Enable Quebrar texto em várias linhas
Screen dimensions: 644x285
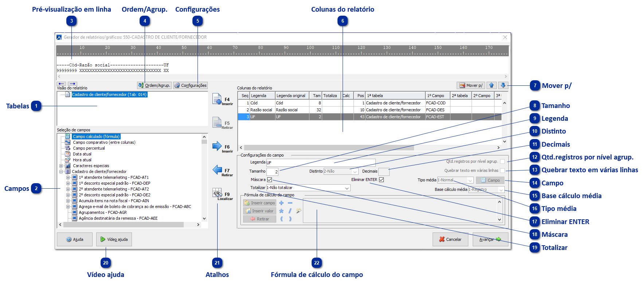pyautogui.click(x=503, y=171)
